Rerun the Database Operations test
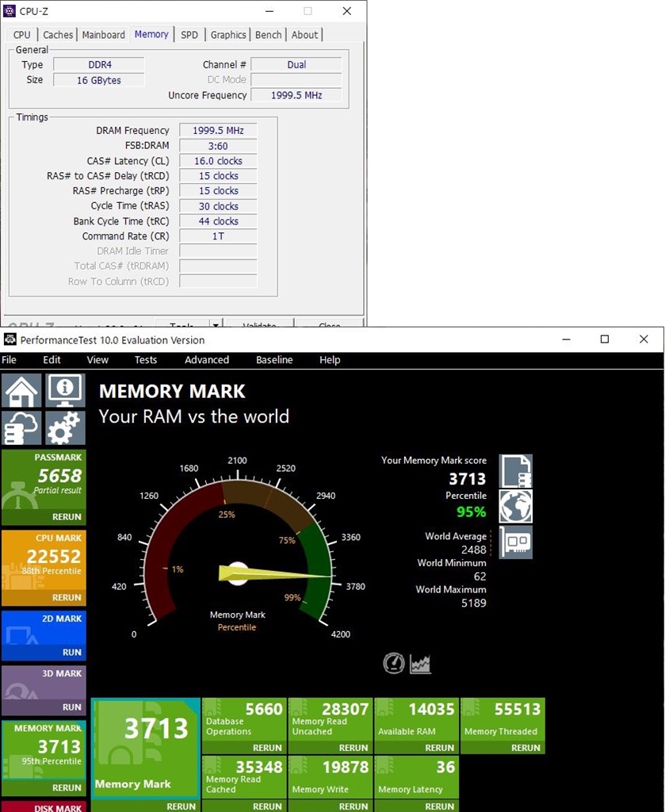 [267, 748]
